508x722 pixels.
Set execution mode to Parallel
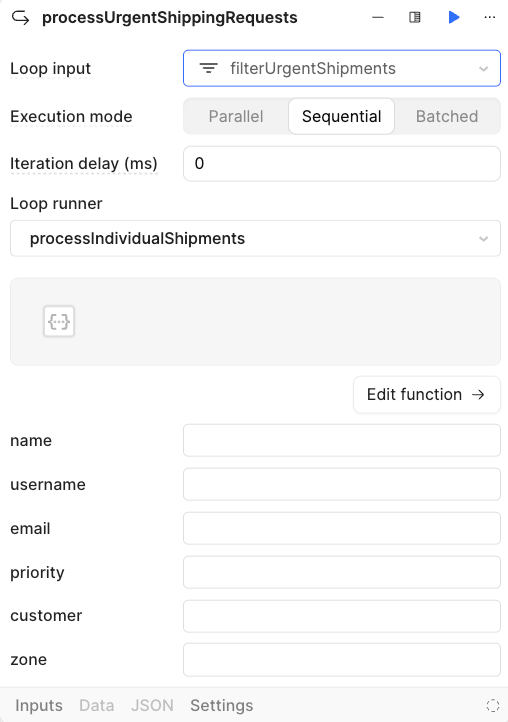tap(236, 116)
